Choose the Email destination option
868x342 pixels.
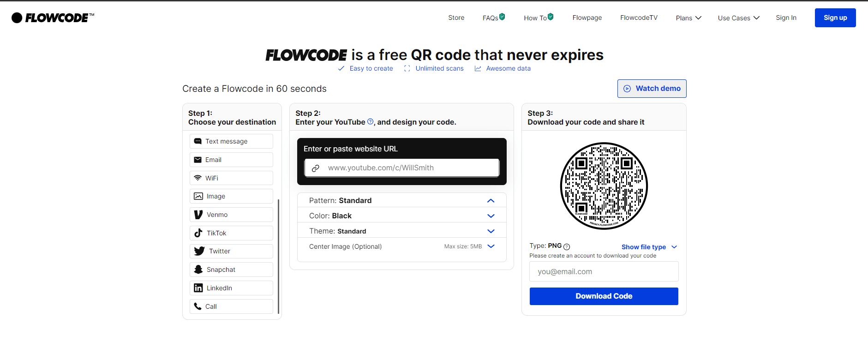tap(198, 160)
